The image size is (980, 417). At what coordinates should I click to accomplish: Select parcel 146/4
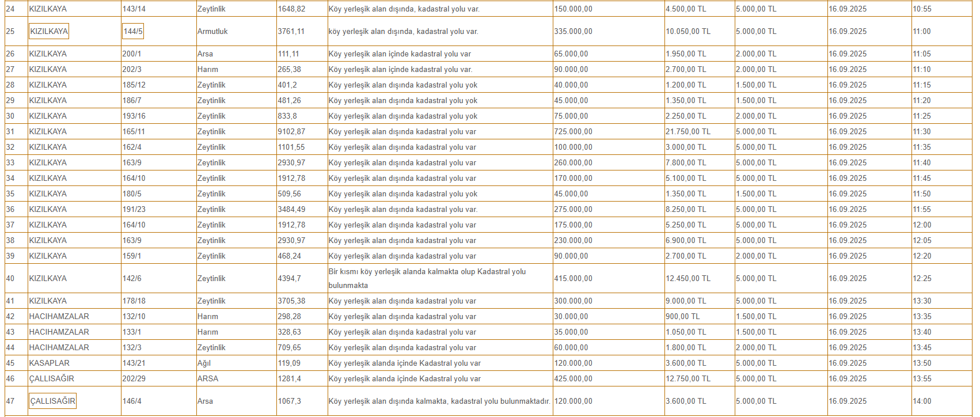[132, 401]
